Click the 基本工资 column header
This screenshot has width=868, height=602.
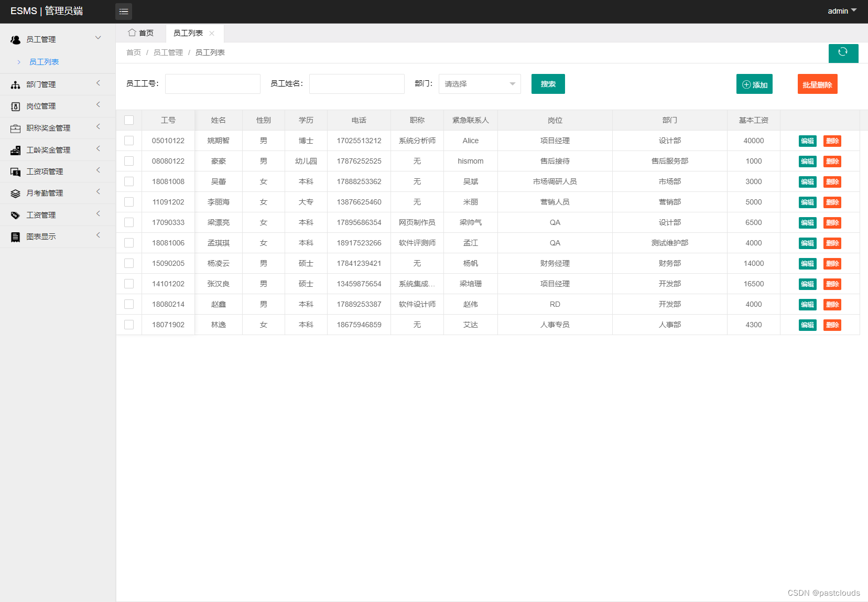pos(754,120)
